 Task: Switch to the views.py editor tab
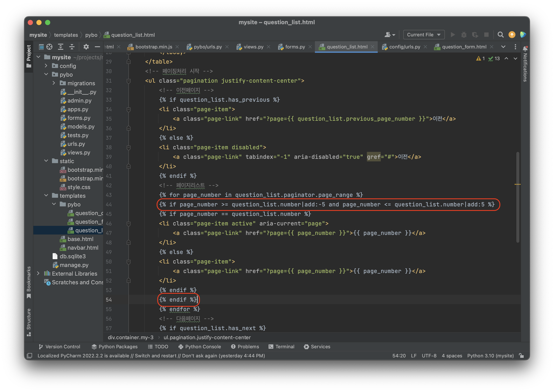point(253,47)
